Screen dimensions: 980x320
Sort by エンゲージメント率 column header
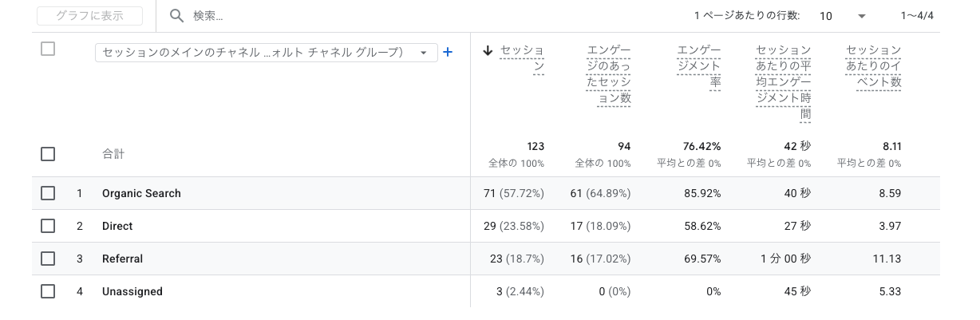(699, 66)
